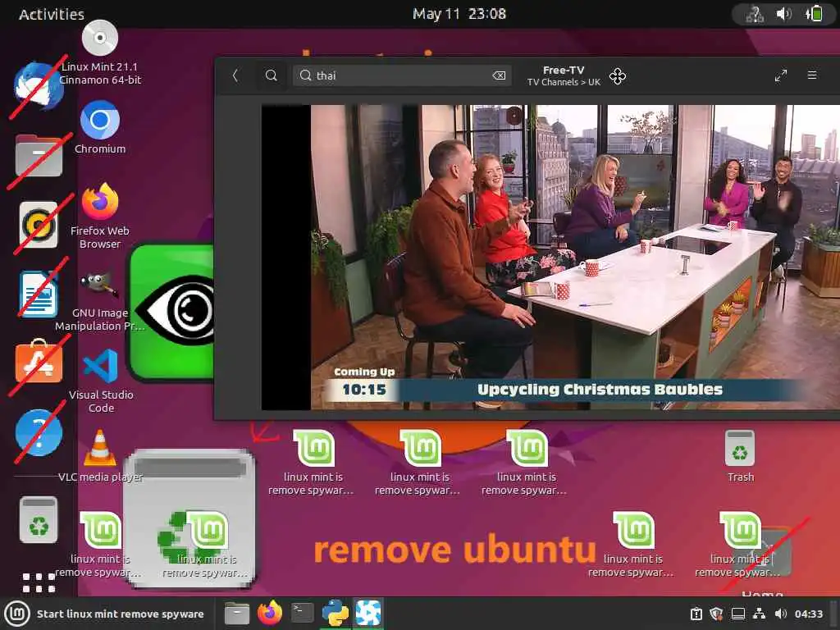Open the shield update tray icon
Viewport: 840px width, 630px height.
(x=717, y=614)
